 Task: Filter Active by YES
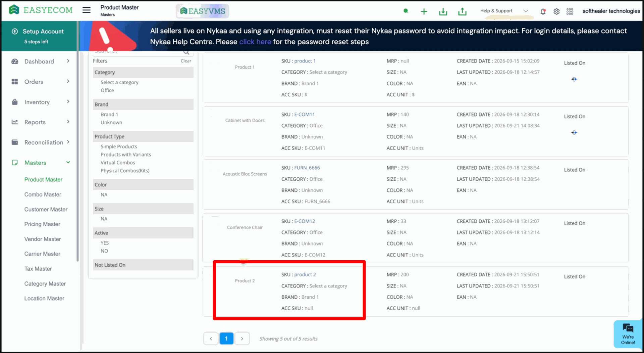pos(105,243)
